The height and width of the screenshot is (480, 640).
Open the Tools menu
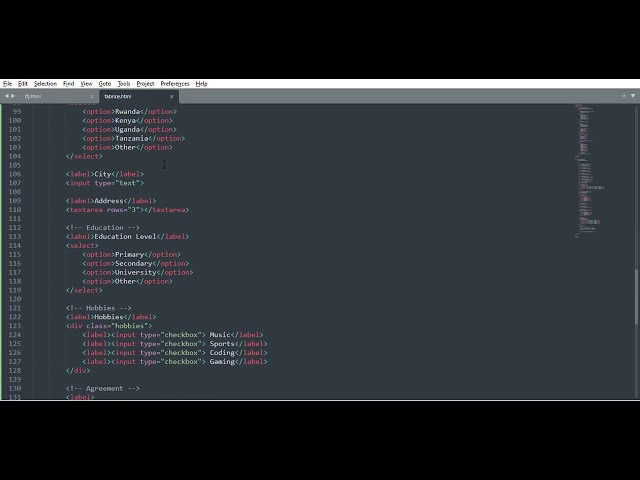point(124,84)
